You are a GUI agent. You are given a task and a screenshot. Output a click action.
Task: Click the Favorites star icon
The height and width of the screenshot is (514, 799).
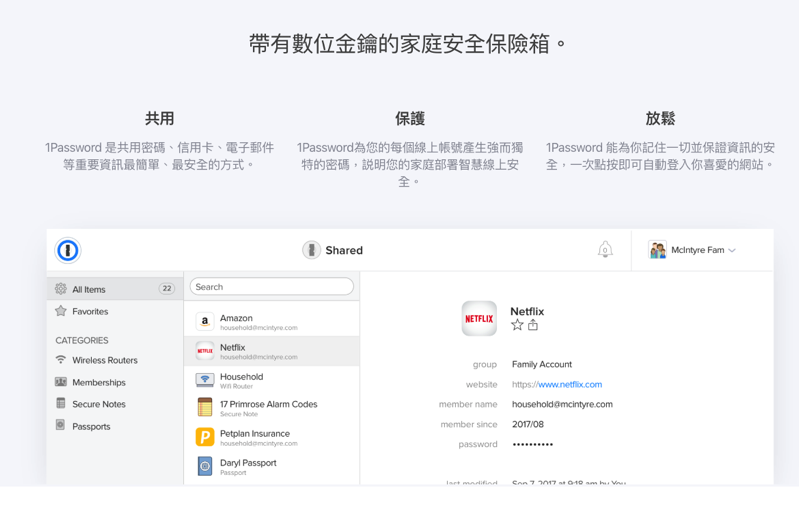(61, 311)
